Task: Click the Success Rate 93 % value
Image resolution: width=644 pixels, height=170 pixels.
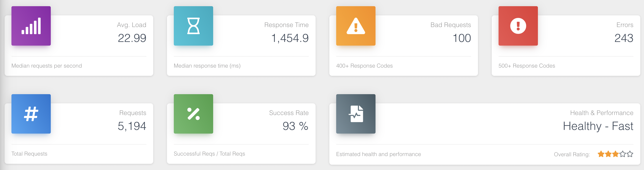Action: coord(295,126)
